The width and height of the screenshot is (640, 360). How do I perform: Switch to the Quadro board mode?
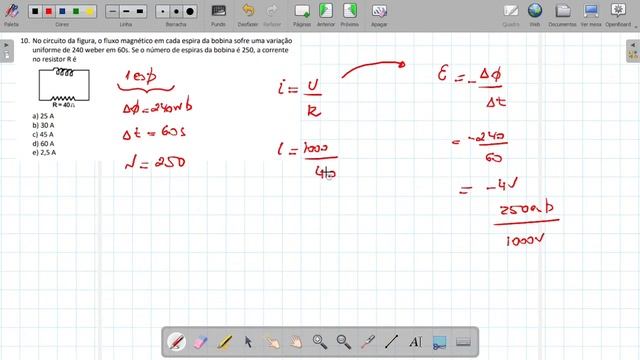point(511,15)
